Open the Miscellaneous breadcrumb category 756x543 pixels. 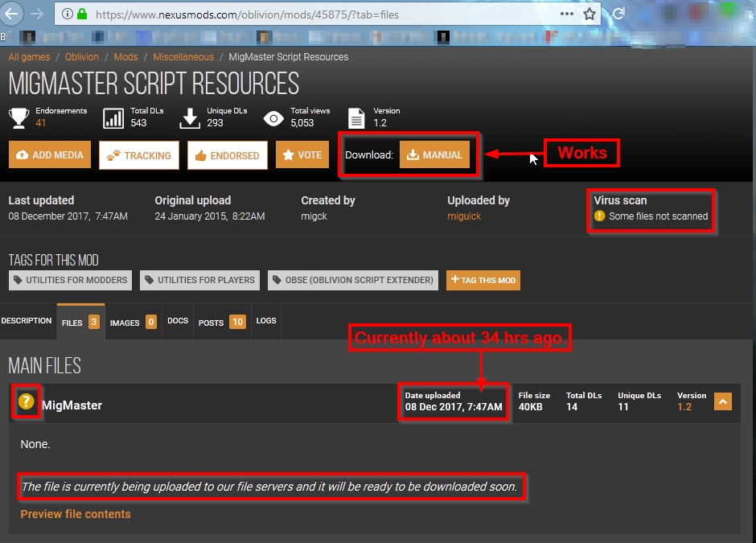coord(183,57)
